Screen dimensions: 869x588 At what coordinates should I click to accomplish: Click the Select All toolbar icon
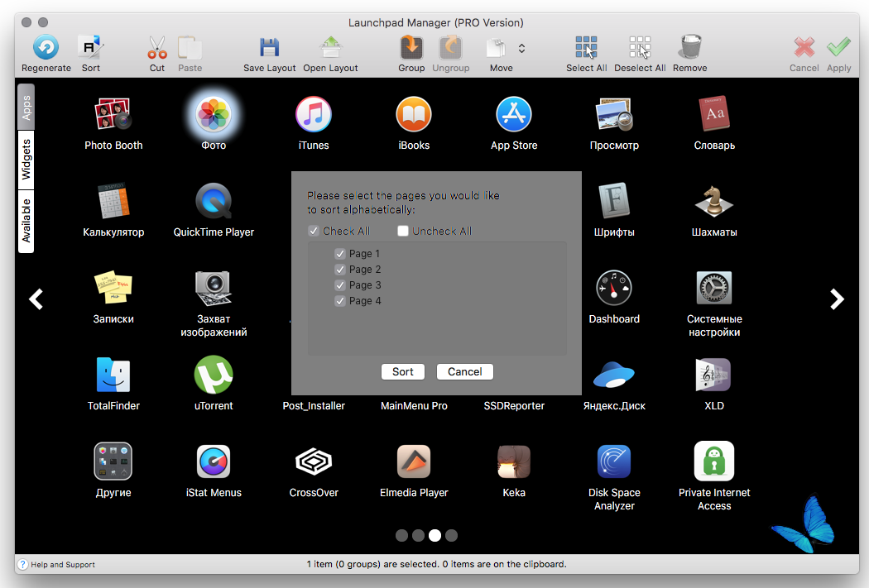click(x=586, y=48)
